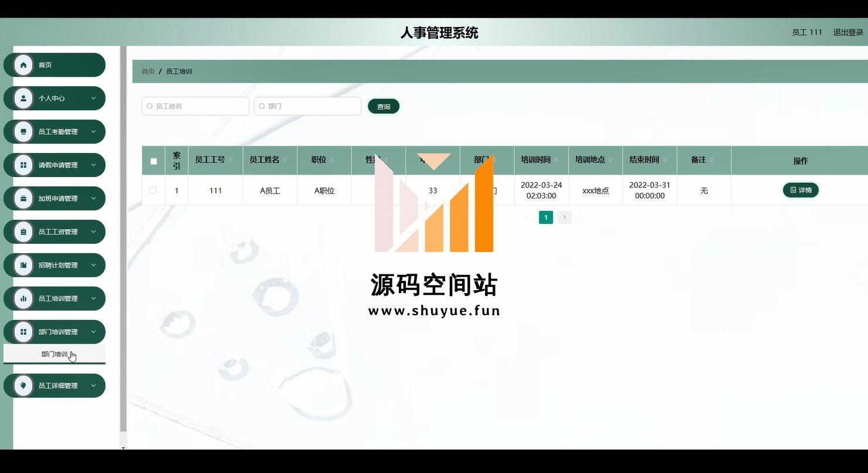Screen dimensions: 868x473
Task: Click the 操作 column header
Action: tap(801, 161)
